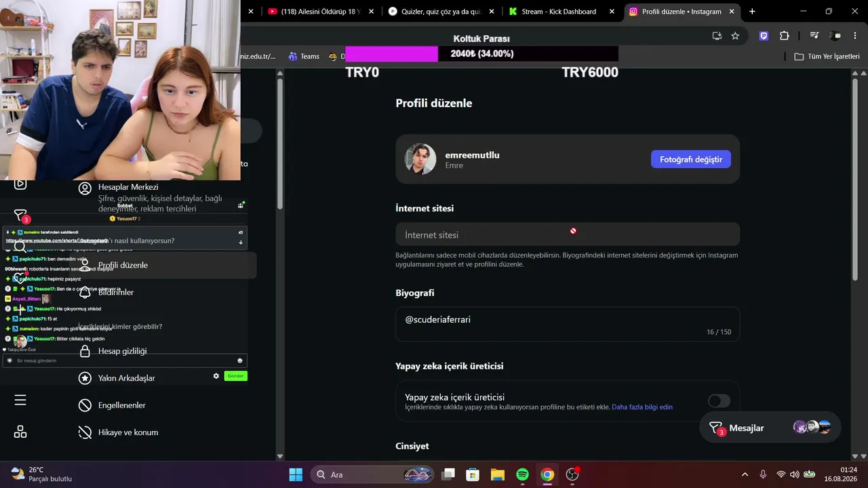
Task: Open Profili düzenle in settings menu
Action: click(163, 265)
